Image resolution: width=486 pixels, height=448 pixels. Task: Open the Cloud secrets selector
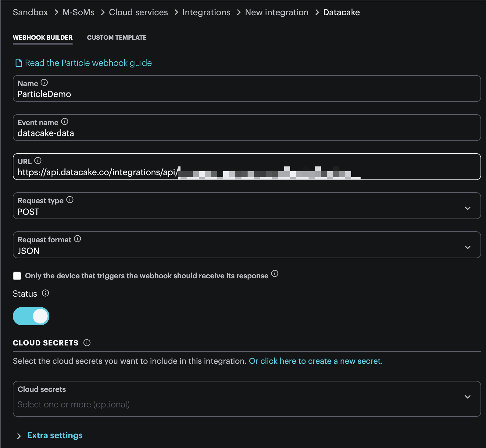click(x=247, y=399)
